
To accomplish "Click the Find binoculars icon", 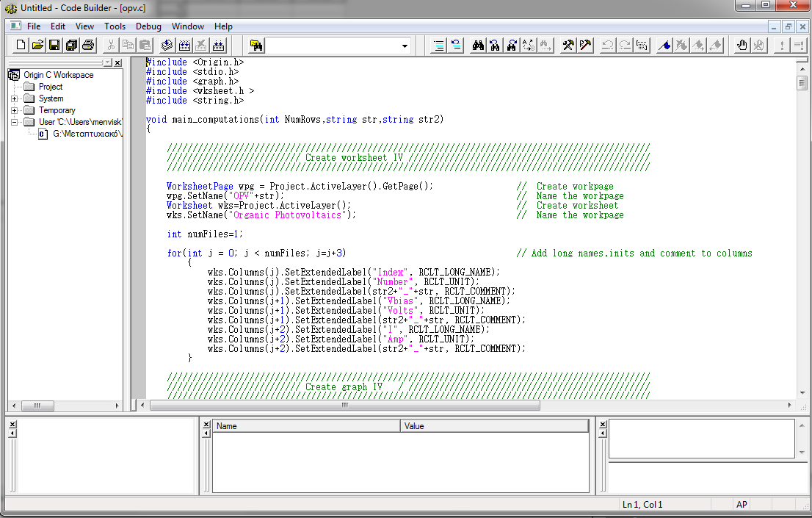I will (478, 45).
